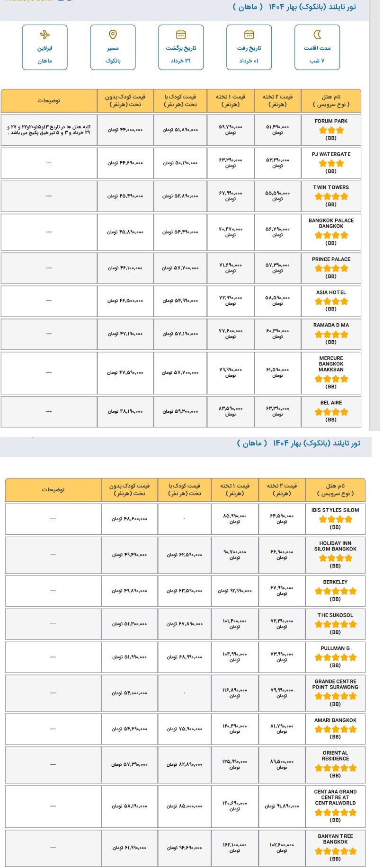Click the BERKELEY star rating

tap(335, 591)
